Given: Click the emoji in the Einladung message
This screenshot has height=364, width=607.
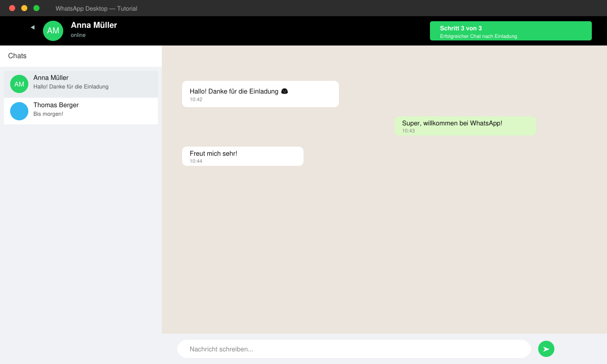Looking at the screenshot, I should pos(284,92).
